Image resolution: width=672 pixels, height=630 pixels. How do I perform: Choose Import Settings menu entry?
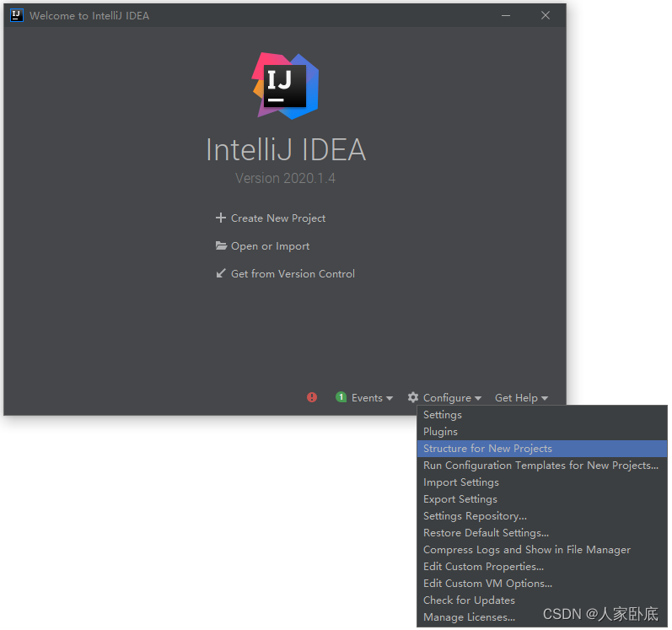tap(543, 483)
